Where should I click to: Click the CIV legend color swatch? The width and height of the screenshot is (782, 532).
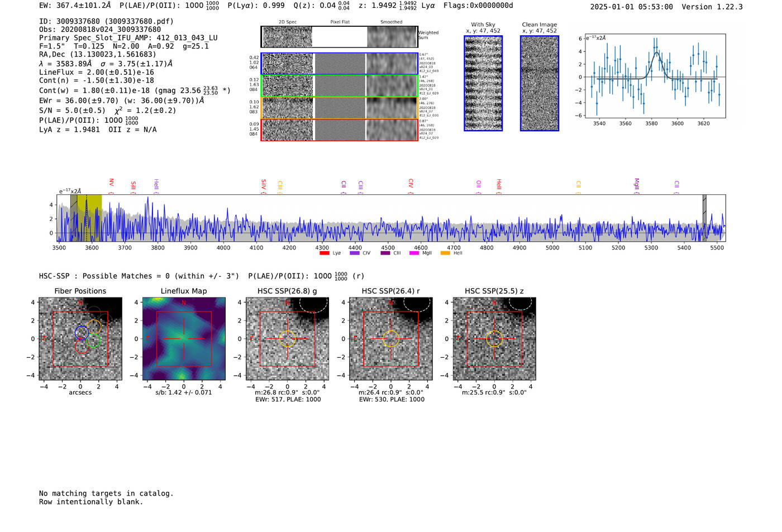pyautogui.click(x=355, y=253)
